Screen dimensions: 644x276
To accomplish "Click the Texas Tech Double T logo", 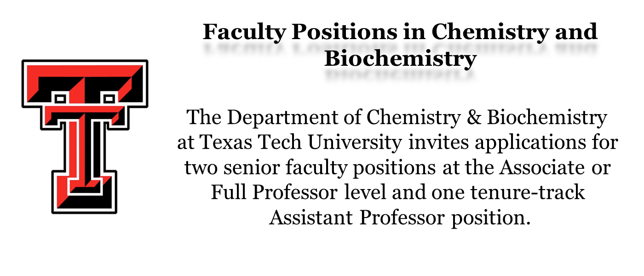I will pyautogui.click(x=85, y=137).
